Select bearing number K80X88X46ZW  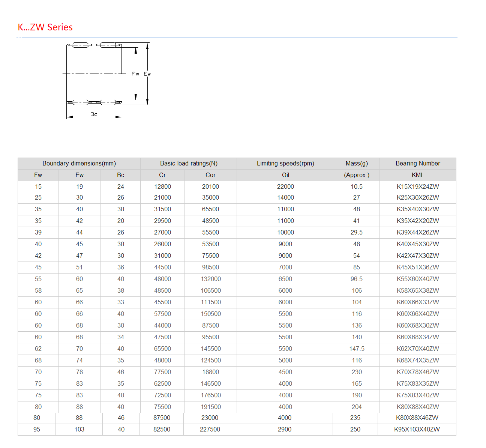tap(417, 418)
